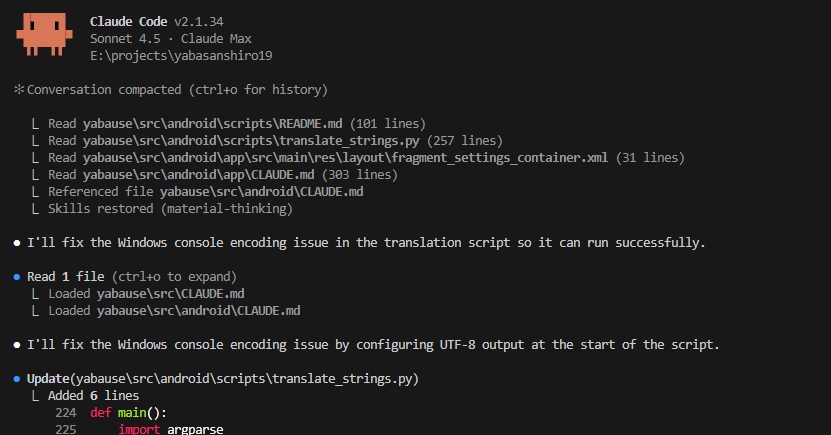Viewport: 831px width, 435px height.
Task: Click the project path E:\projects\yabasanshiro19
Action: (181, 55)
